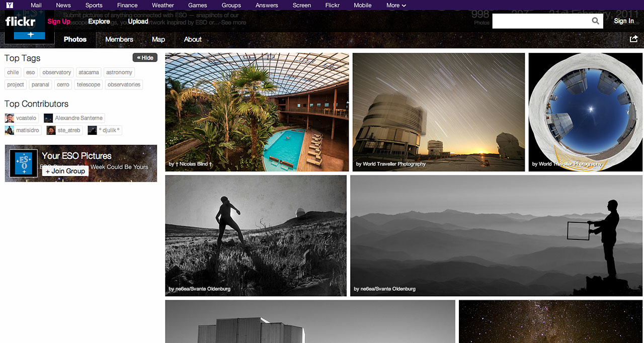The image size is (644, 343).
Task: Open the indoor pool garden photo
Action: [257, 112]
